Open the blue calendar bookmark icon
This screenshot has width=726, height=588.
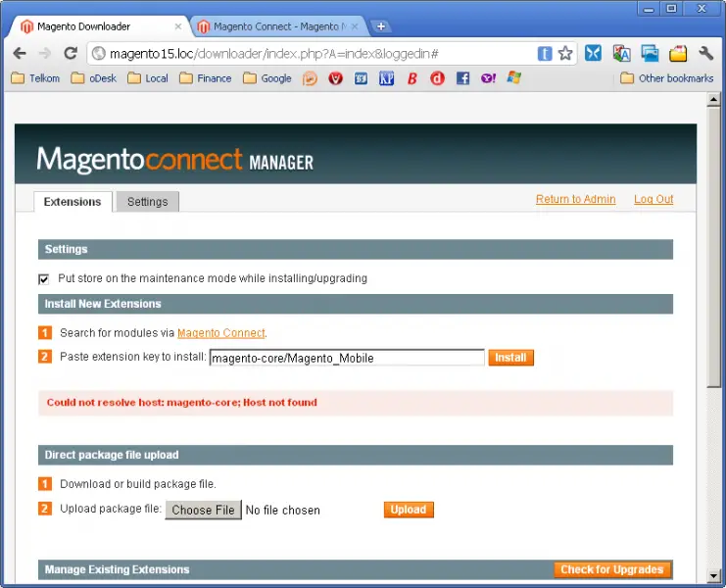point(362,78)
